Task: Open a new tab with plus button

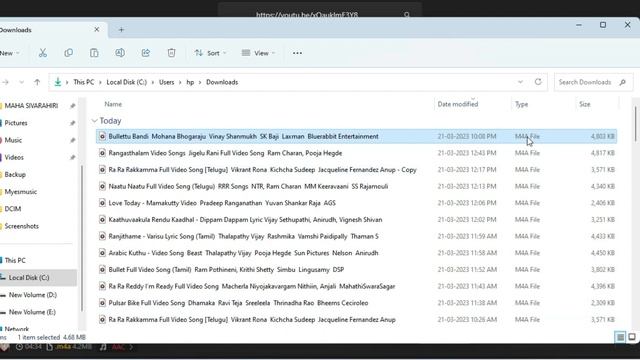Action: coord(121,30)
